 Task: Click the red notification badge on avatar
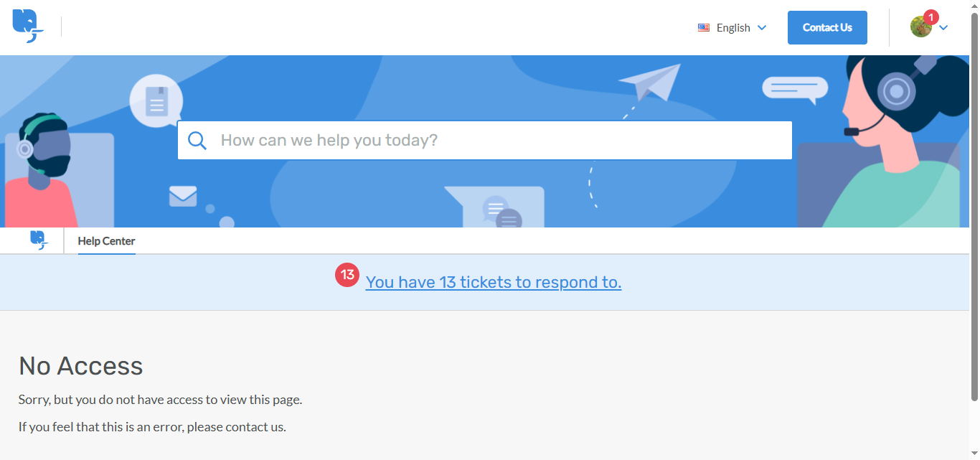[x=931, y=17]
